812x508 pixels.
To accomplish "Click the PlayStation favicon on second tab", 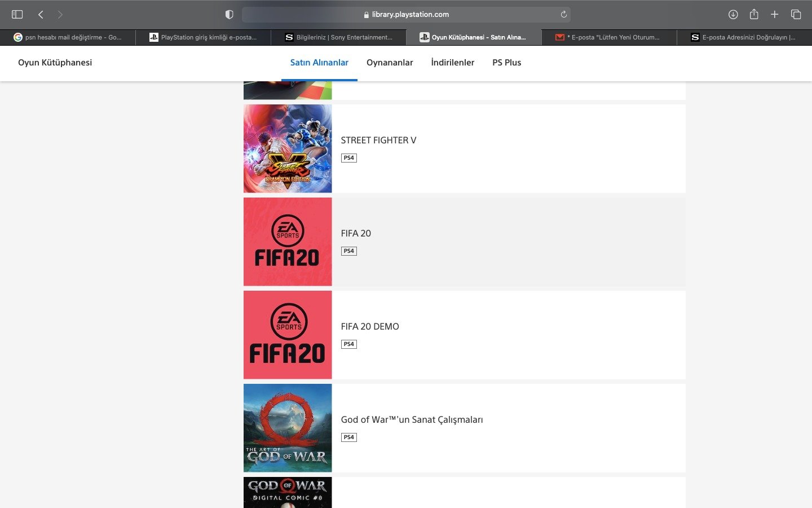I will [153, 37].
